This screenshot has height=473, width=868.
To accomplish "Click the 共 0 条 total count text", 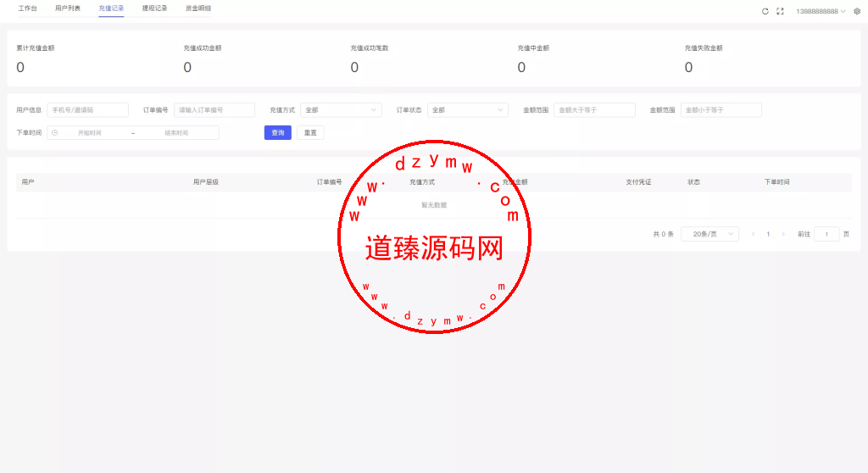I will click(x=663, y=234).
